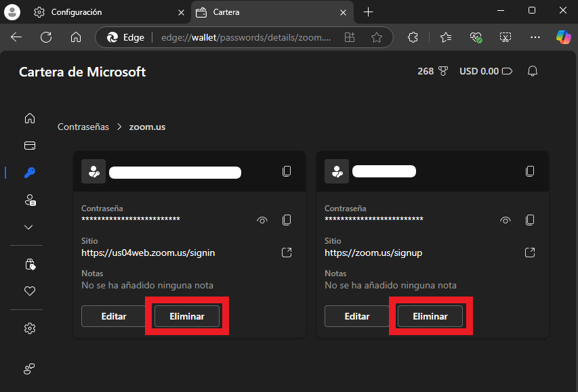
Task: Edit the us04web.zoom.us/signin credential
Action: (x=114, y=316)
